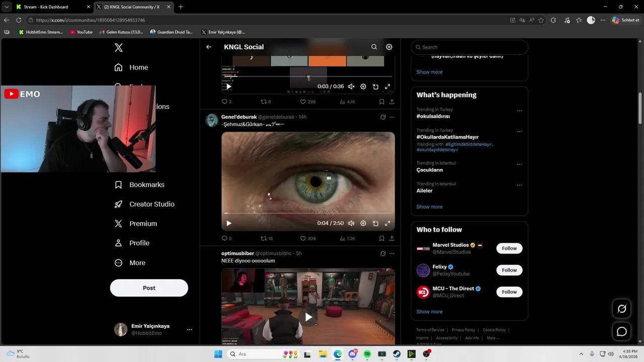Open more options on optimusbiber post

pos(392,253)
